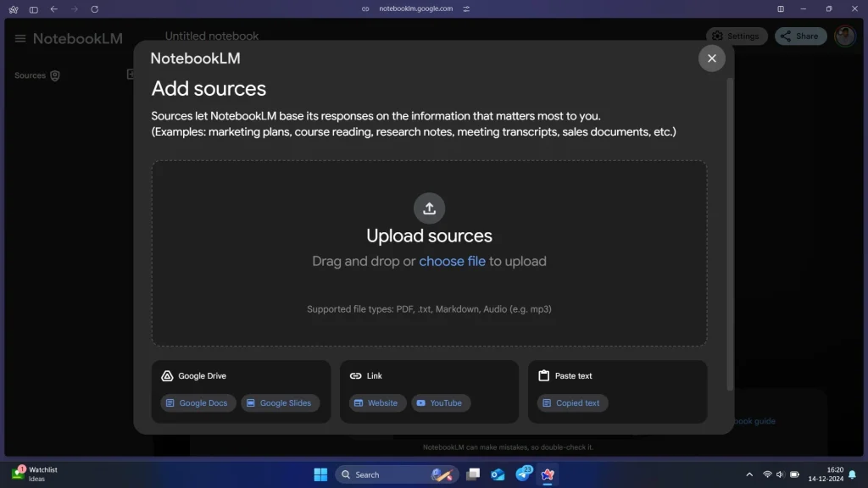Click the Sources shield icon

click(55, 75)
